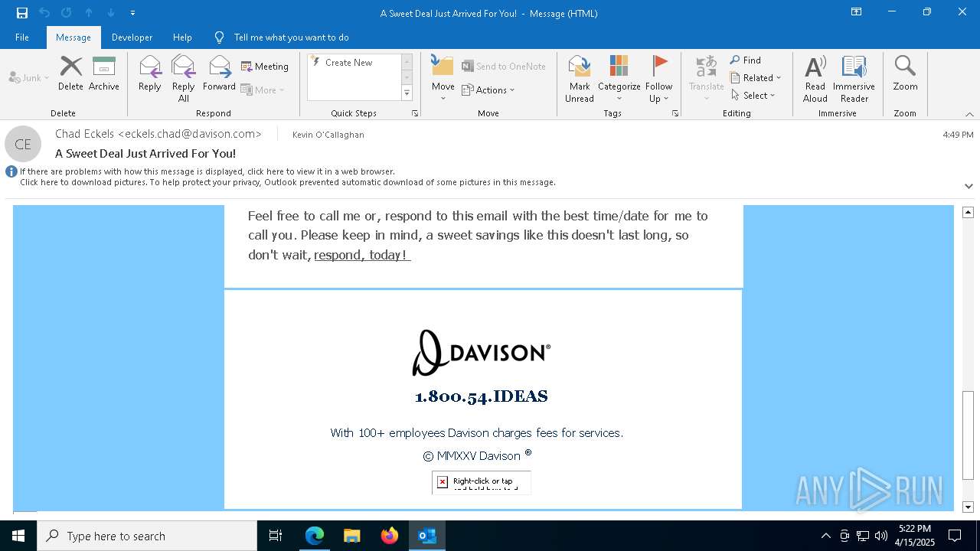Click the Redo icon in quick access toolbar
This screenshot has height=551, width=980.
(67, 13)
